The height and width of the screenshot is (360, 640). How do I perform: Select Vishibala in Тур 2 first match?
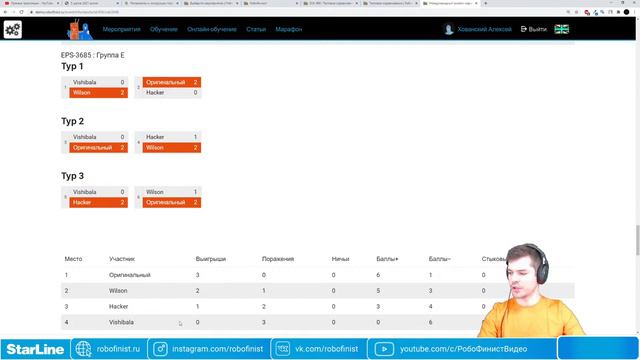pos(98,137)
